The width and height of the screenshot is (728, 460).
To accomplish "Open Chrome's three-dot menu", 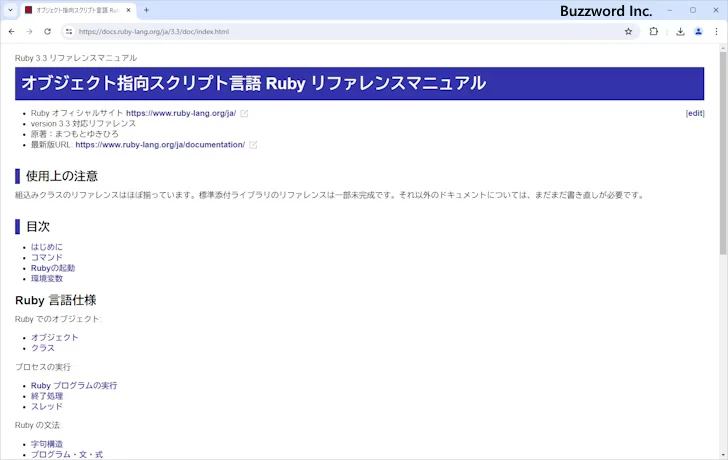I will (716, 32).
